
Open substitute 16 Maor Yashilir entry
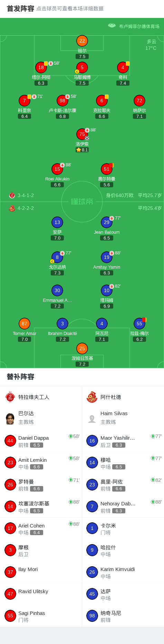[123, 441]
